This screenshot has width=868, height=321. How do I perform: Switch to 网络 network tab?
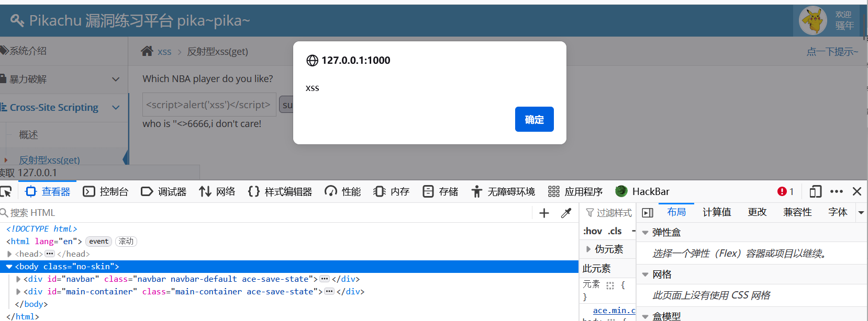tap(217, 192)
